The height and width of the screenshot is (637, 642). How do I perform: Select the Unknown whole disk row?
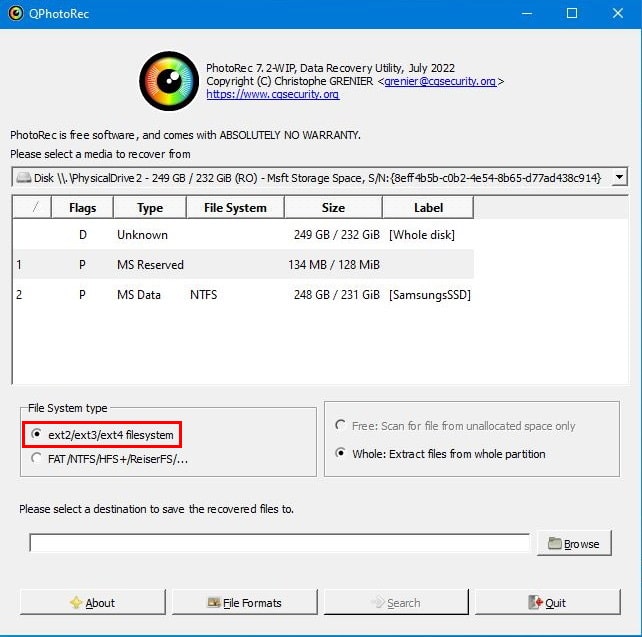[x=244, y=235]
